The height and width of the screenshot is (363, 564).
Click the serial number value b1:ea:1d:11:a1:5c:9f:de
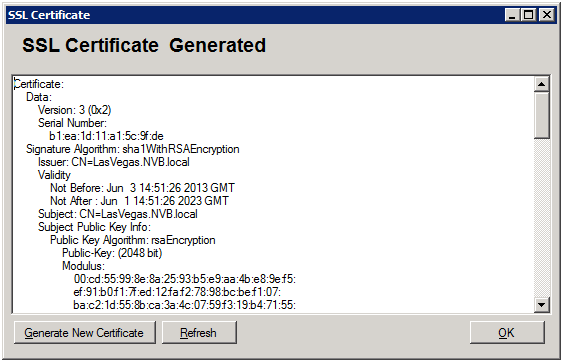(106, 136)
